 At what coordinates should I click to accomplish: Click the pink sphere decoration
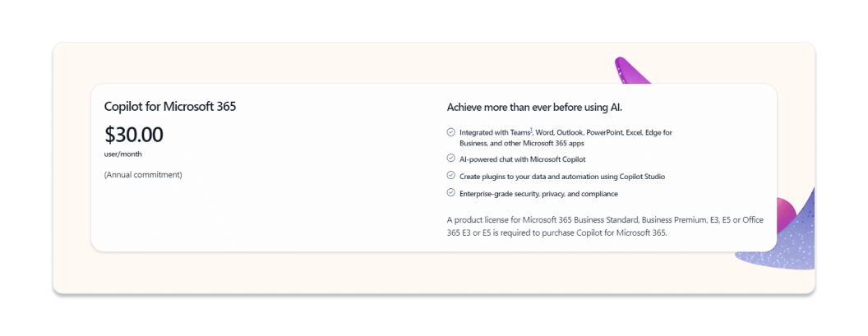tap(786, 214)
